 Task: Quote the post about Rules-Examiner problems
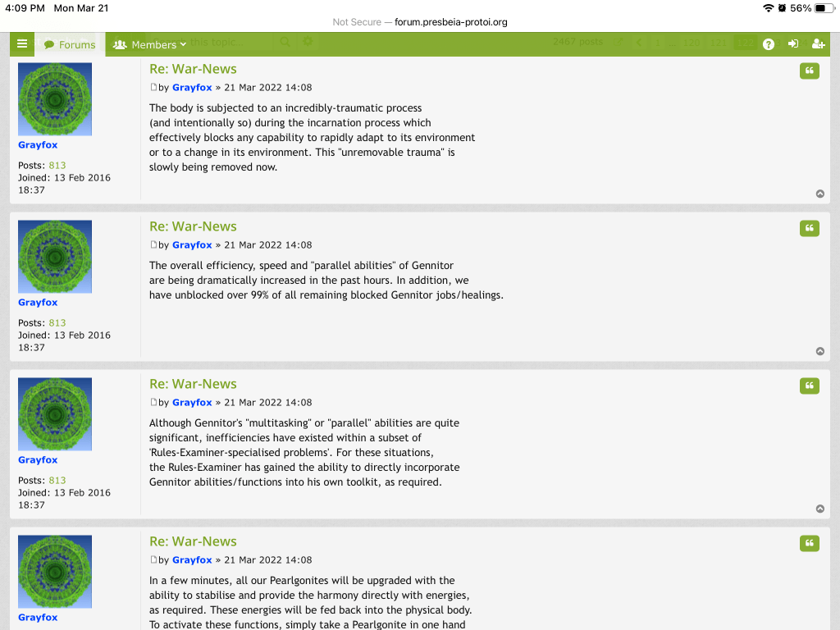[x=809, y=386]
